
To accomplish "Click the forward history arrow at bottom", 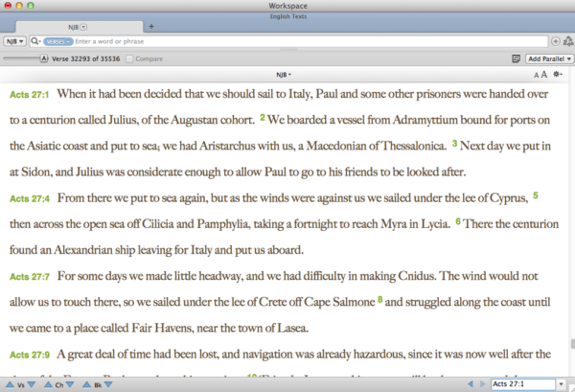I will 482,384.
